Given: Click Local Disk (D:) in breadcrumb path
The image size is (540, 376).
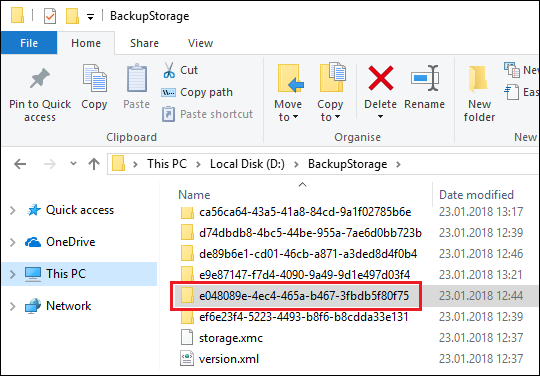Looking at the screenshot, I should pyautogui.click(x=247, y=164).
